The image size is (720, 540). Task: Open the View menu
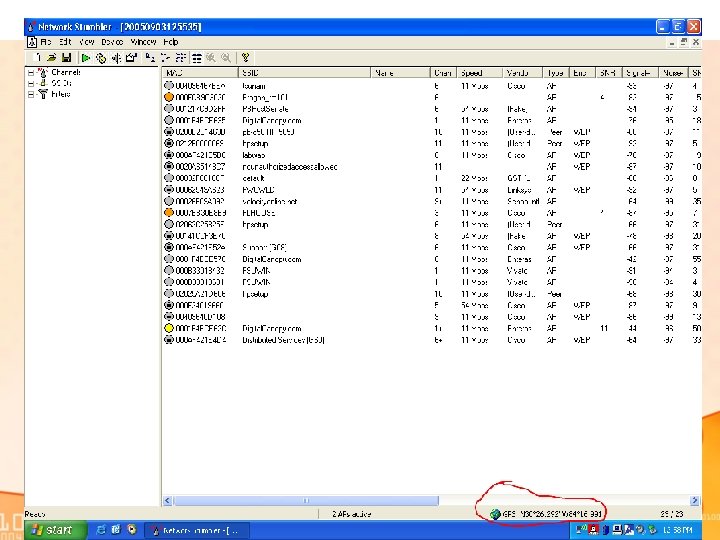[x=86, y=42]
